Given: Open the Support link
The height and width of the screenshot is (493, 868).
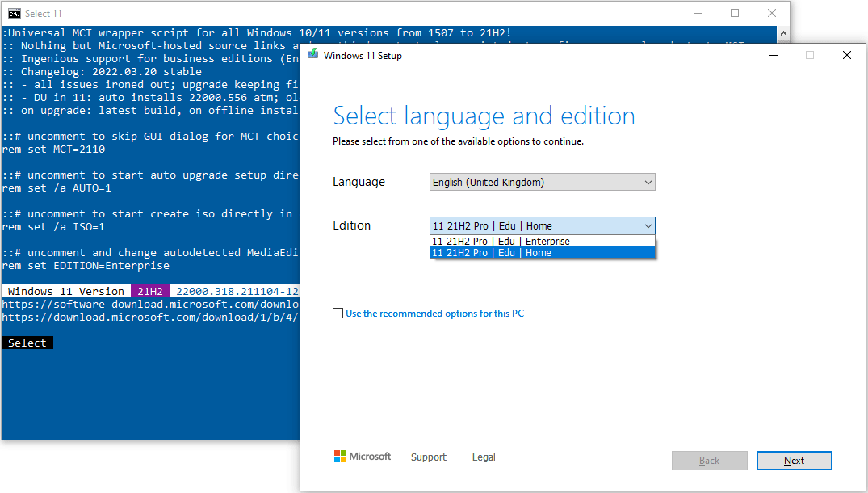Looking at the screenshot, I should [428, 457].
